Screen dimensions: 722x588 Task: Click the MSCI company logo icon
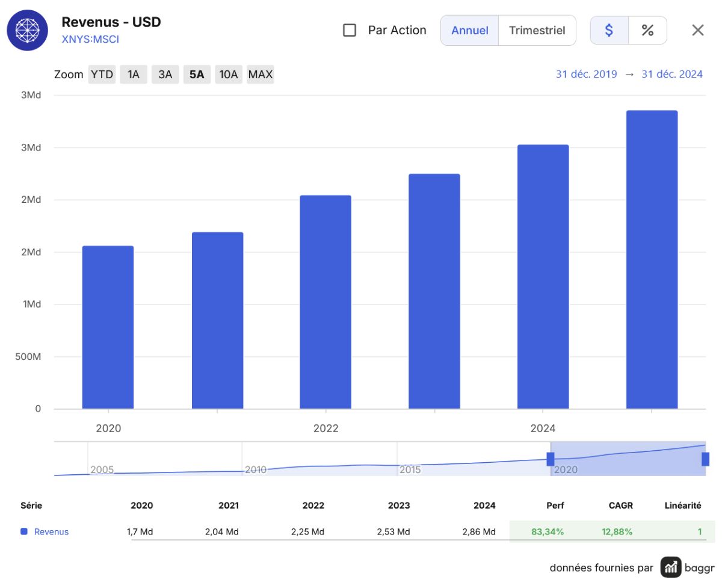(x=27, y=30)
